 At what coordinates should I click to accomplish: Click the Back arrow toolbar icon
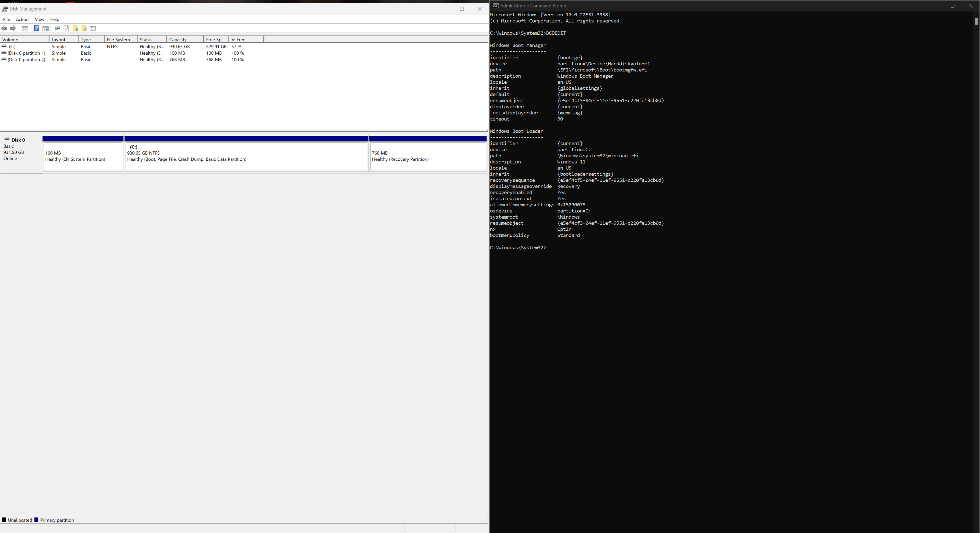[5, 29]
